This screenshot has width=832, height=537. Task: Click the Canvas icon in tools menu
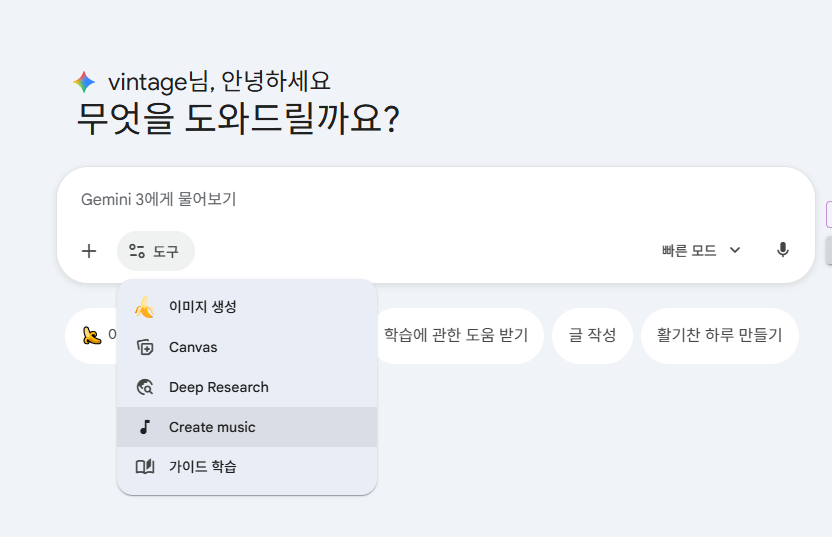click(x=145, y=347)
